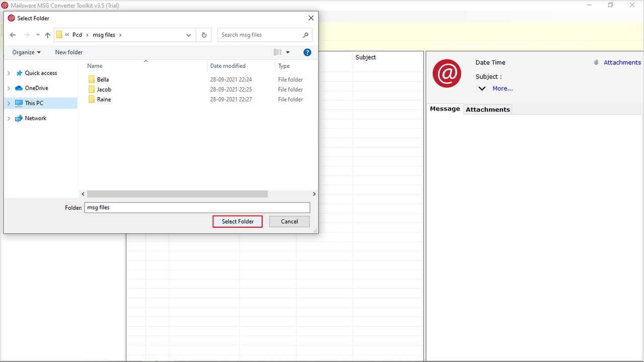Change view layout icon

pos(278,52)
